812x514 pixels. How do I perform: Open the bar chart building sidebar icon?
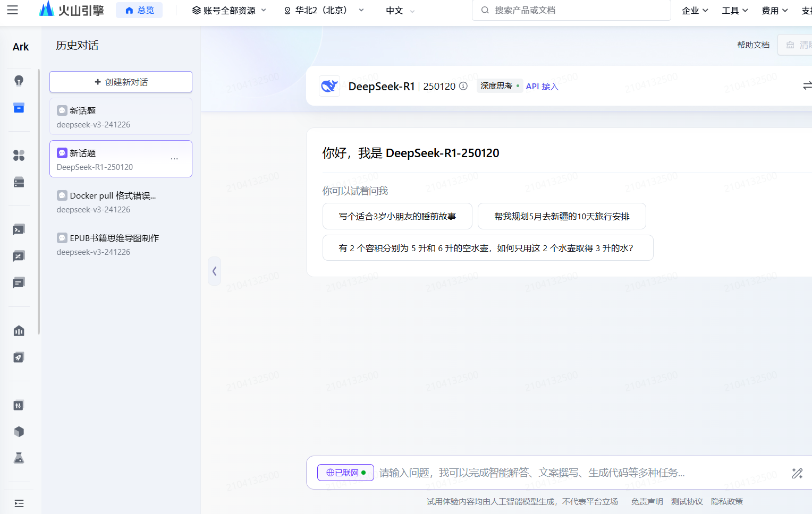pos(19,331)
